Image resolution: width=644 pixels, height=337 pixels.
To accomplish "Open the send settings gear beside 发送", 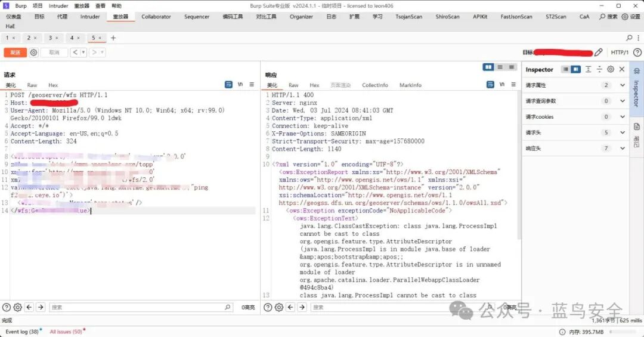I will pyautogui.click(x=33, y=52).
